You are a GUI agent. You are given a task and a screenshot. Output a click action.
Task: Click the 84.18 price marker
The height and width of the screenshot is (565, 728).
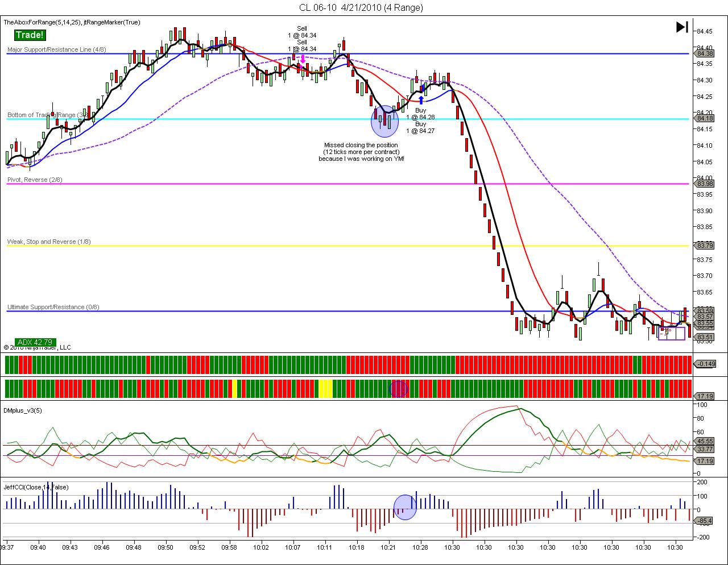705,119
